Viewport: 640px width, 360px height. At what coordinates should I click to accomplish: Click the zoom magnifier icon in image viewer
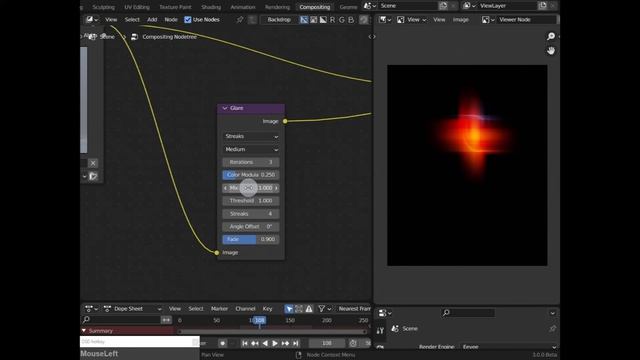551,36
